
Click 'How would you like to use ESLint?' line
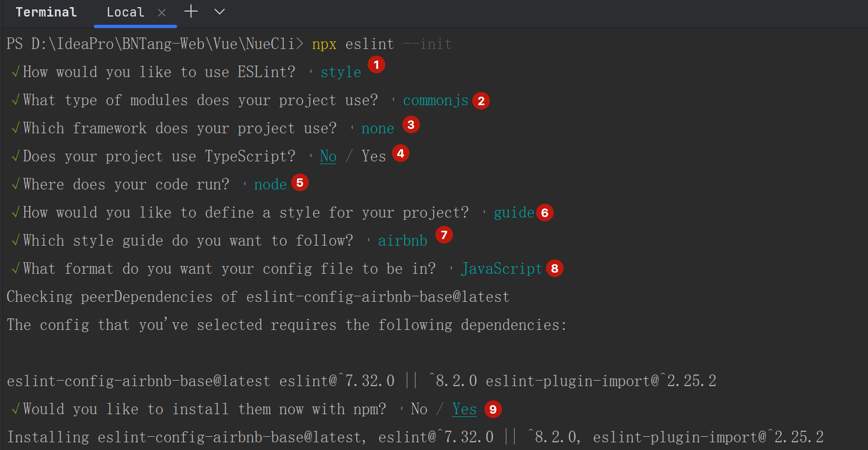[x=159, y=72]
